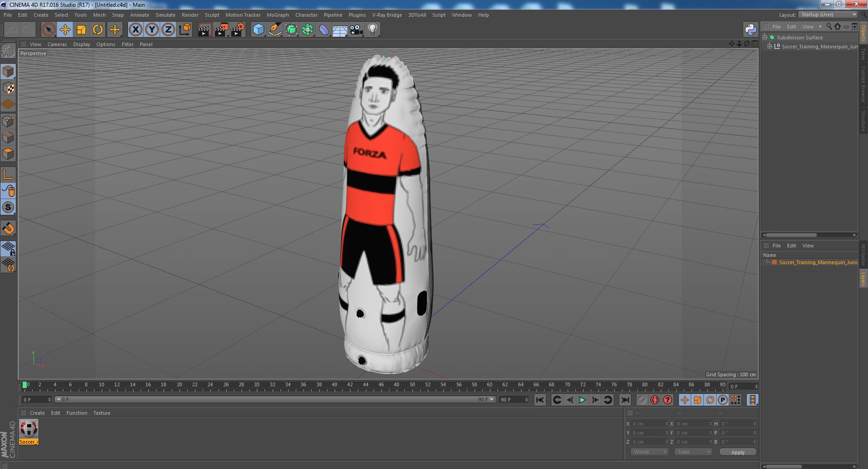
Task: Add a Camera object
Action: (x=356, y=30)
